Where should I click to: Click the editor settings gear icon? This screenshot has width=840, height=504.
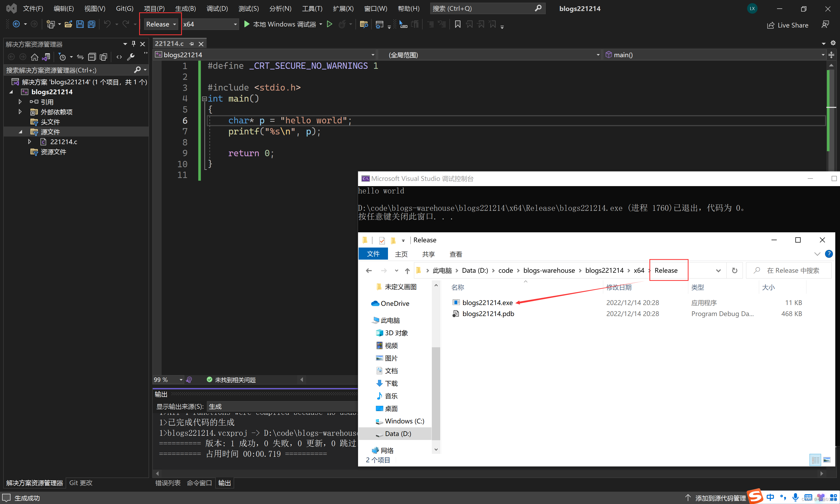click(833, 43)
